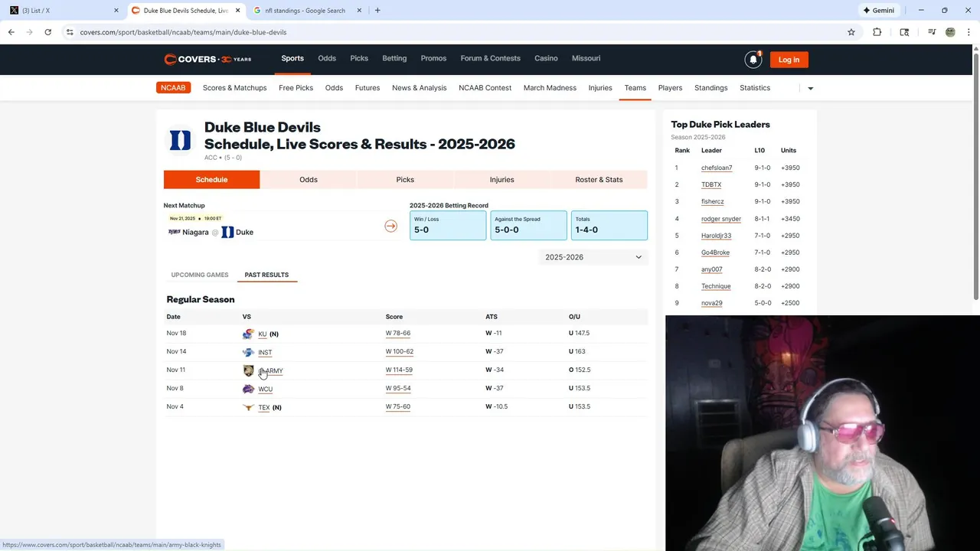The height and width of the screenshot is (551, 980).
Task: Click the Texas Longhorns logo in Nov 4 row
Action: (x=248, y=407)
